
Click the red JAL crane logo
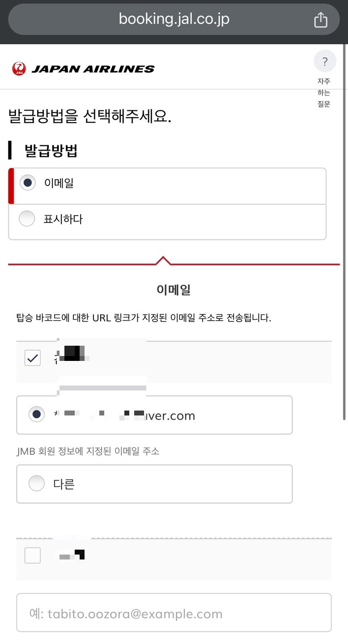pyautogui.click(x=19, y=69)
